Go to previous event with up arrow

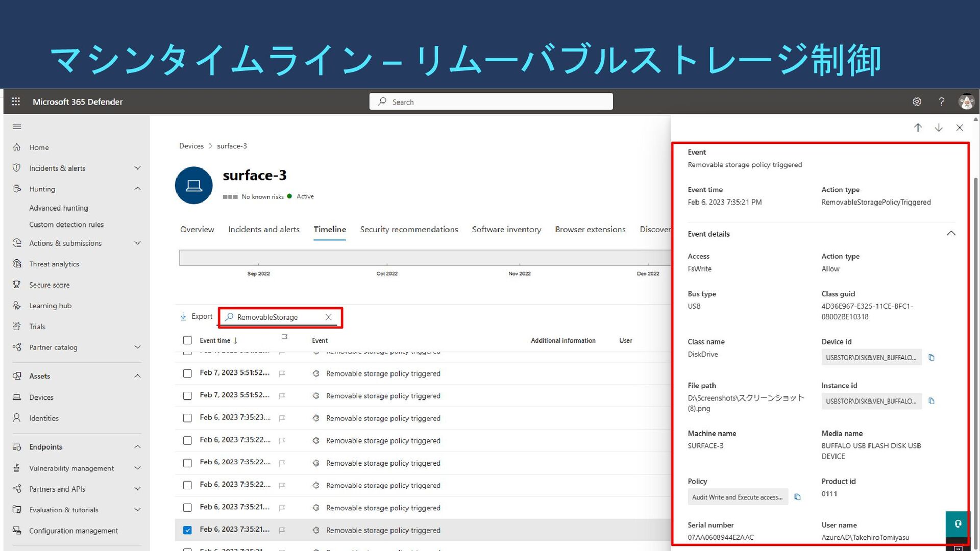click(x=918, y=128)
